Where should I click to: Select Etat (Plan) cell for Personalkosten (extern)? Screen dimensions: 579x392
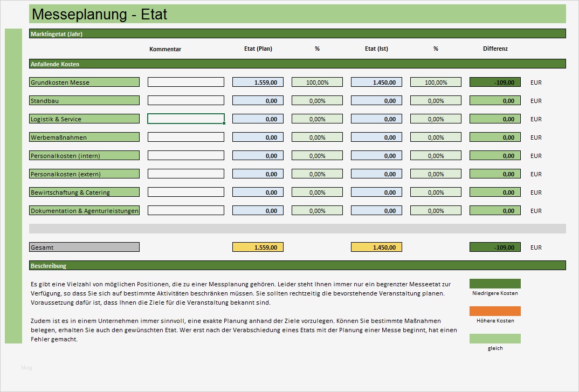(x=258, y=174)
